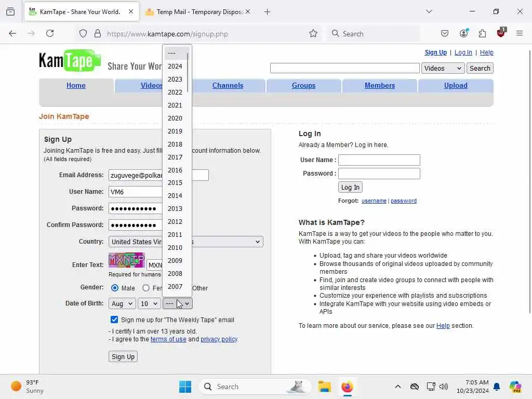Screen dimensions: 532x399
Task: Choose 2007 in the year list
Action: click(175, 287)
